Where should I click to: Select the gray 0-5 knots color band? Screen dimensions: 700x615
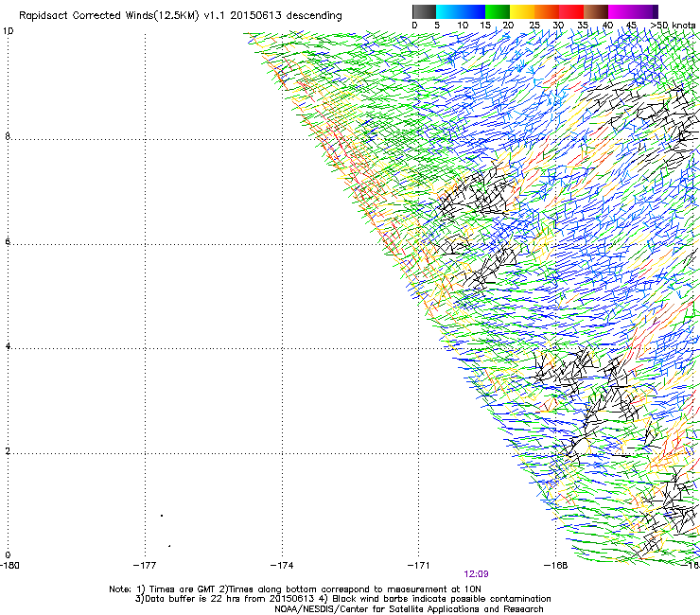[x=424, y=11]
